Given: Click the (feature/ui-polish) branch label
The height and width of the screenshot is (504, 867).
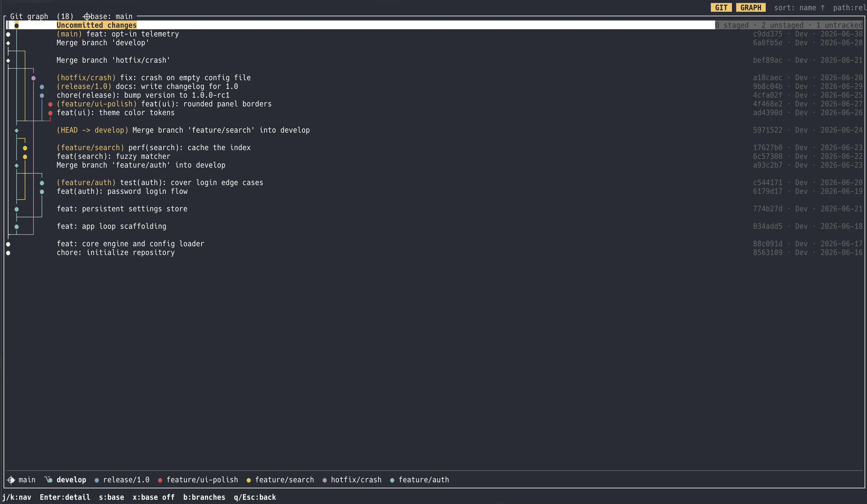Looking at the screenshot, I should (97, 104).
